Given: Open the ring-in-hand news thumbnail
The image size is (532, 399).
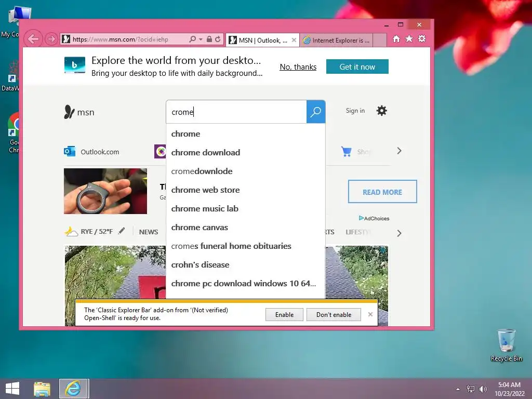Looking at the screenshot, I should pos(105,191).
